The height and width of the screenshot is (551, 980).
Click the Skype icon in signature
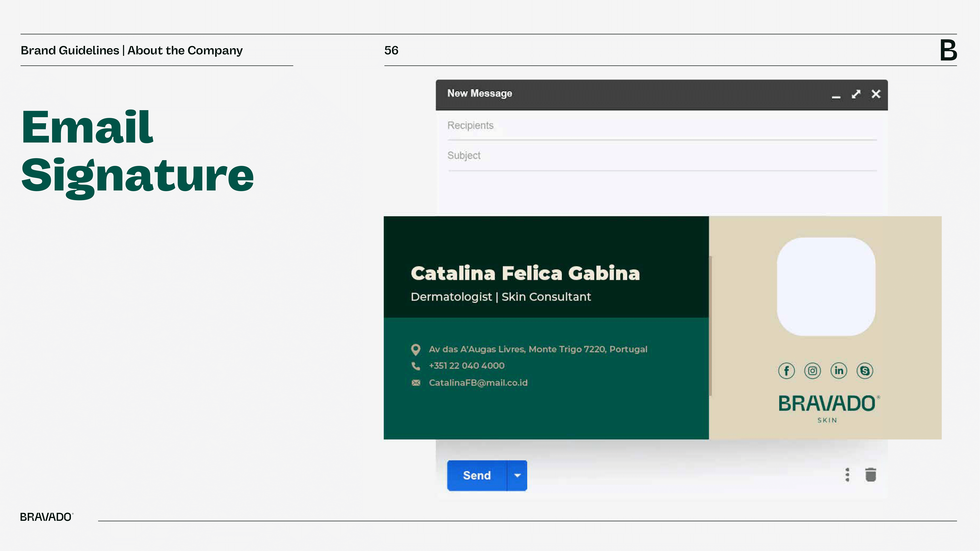click(x=865, y=371)
